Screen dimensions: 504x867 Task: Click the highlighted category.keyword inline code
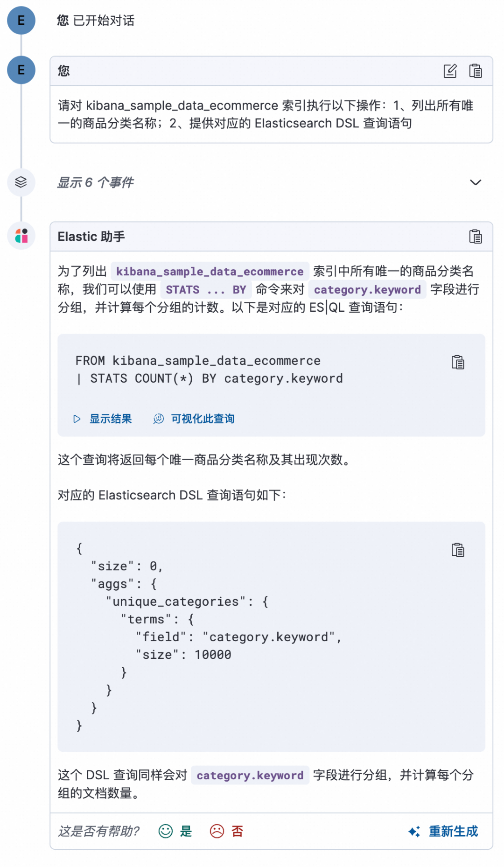(367, 290)
